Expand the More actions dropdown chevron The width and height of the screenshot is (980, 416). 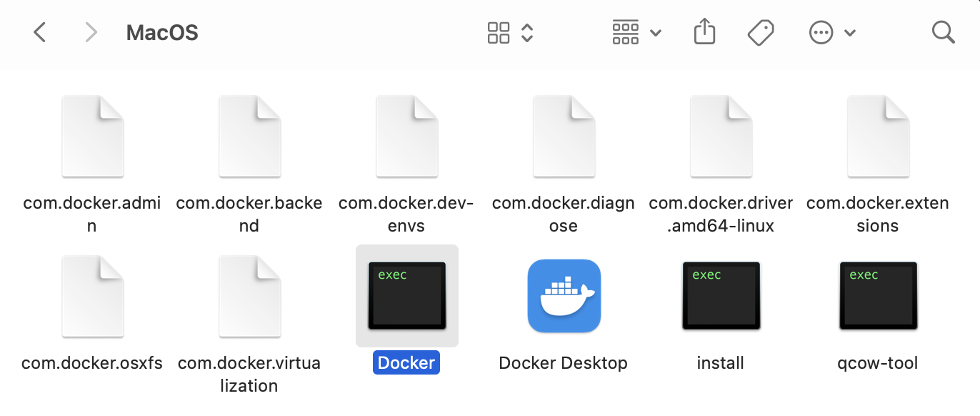850,33
